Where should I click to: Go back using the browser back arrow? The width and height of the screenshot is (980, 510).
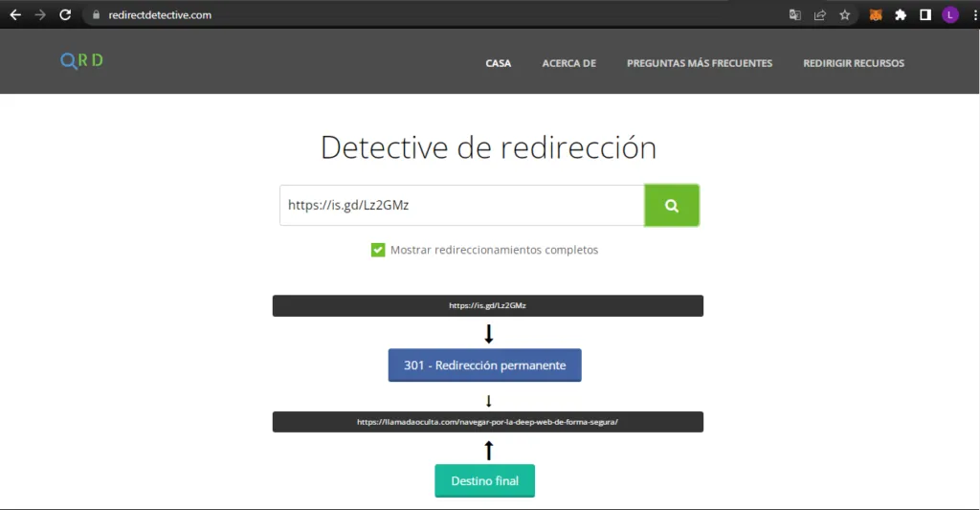(15, 15)
